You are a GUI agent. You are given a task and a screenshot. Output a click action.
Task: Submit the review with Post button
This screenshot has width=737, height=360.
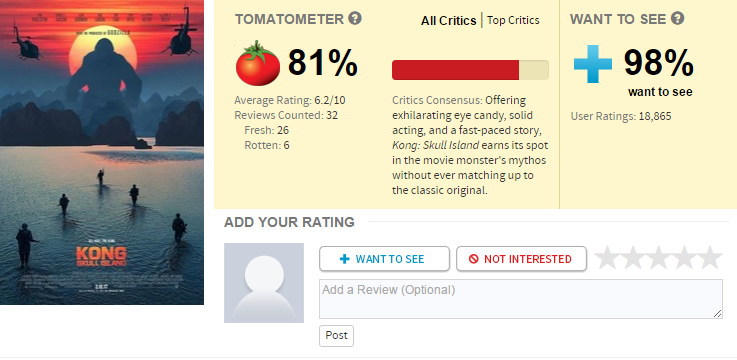click(x=337, y=336)
